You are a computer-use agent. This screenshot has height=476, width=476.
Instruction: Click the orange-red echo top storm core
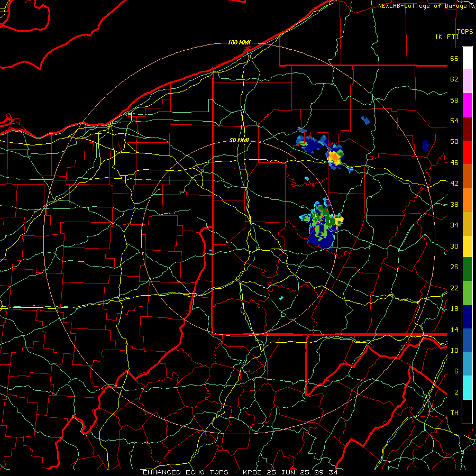pos(334,157)
